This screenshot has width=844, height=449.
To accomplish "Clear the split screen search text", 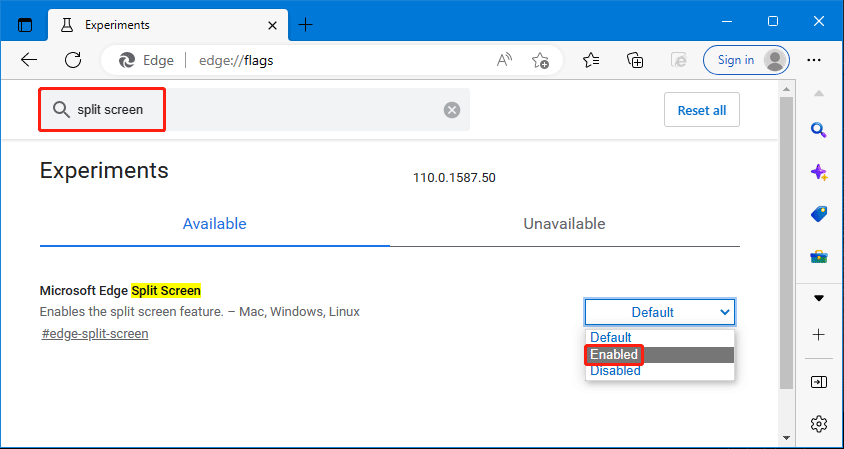I will [x=452, y=110].
